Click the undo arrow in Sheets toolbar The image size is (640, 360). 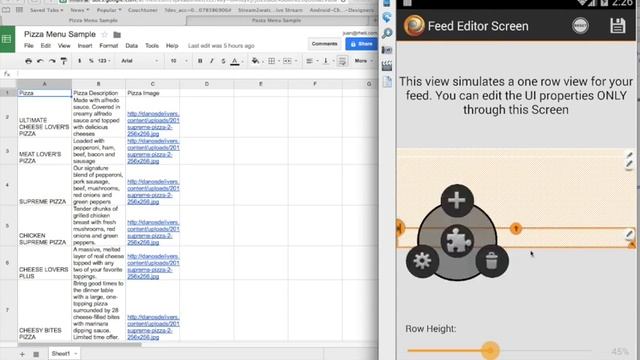[x=40, y=61]
